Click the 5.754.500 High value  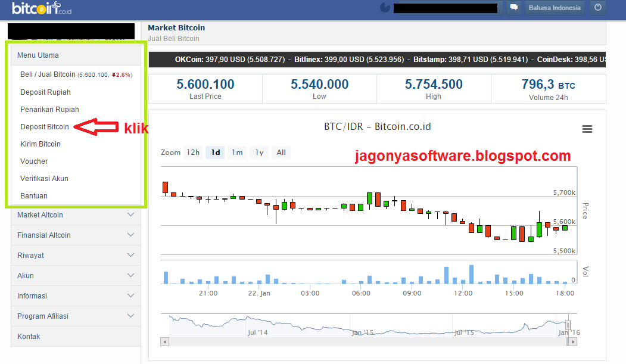coord(434,84)
